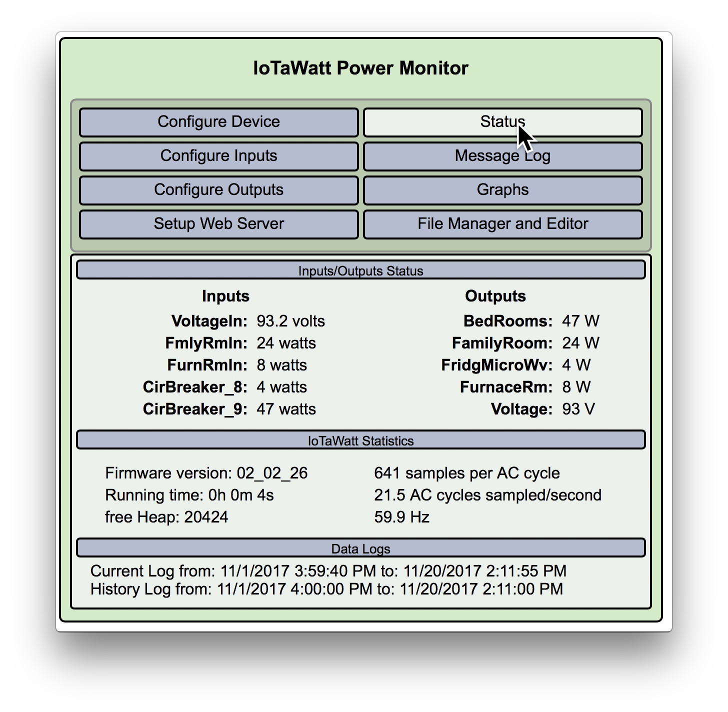Select the BedRooms output label
Screen dimensions: 728x712
click(508, 321)
